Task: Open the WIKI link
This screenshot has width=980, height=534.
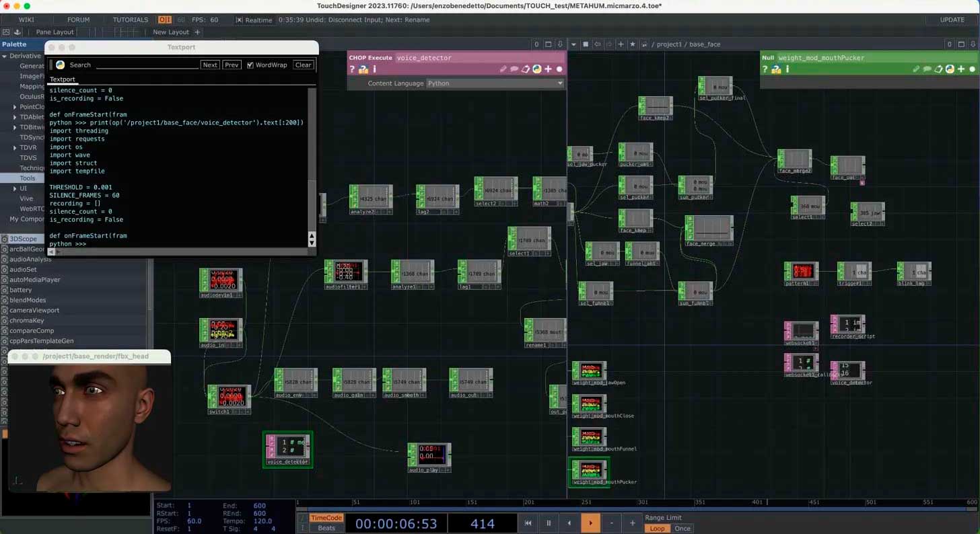Action: [26, 20]
